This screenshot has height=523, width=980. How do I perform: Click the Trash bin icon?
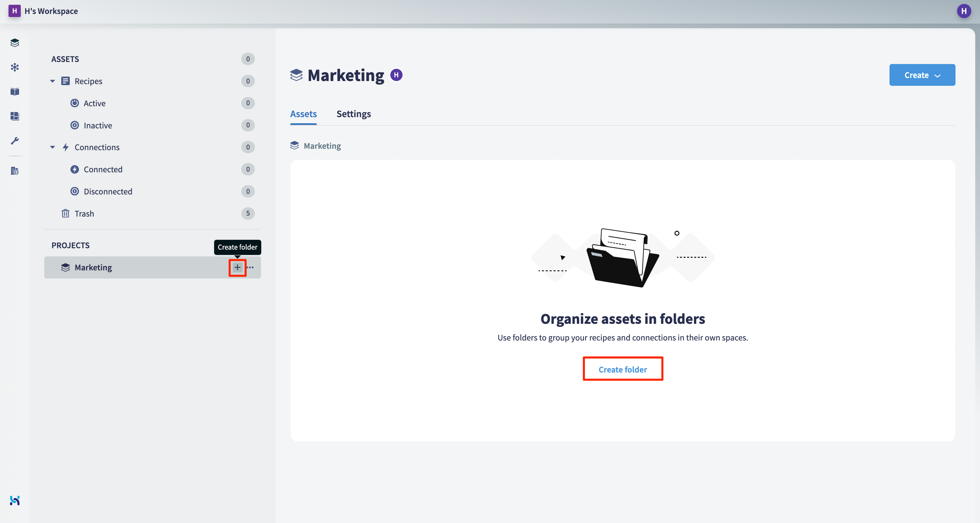pos(65,213)
